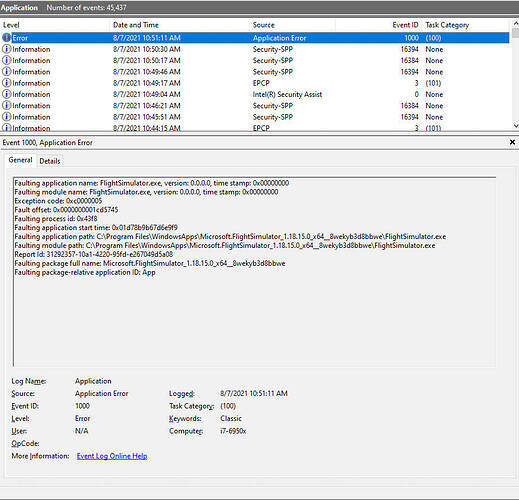This screenshot has height=500, width=519.
Task: Switch to the Details tab
Action: (x=50, y=161)
